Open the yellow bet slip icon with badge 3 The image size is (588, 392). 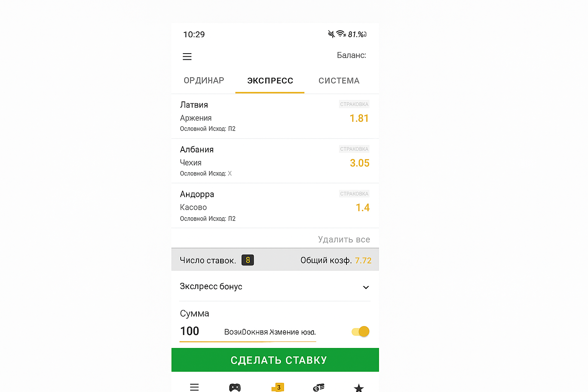click(278, 387)
